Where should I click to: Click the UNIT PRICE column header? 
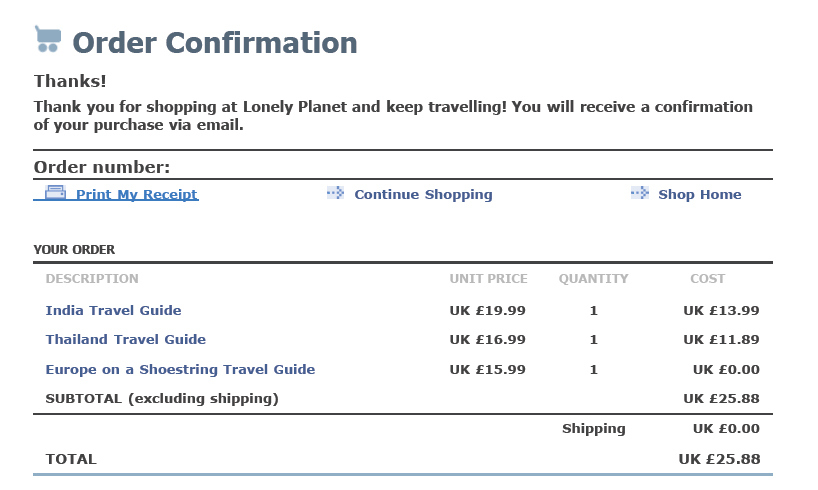(x=488, y=279)
